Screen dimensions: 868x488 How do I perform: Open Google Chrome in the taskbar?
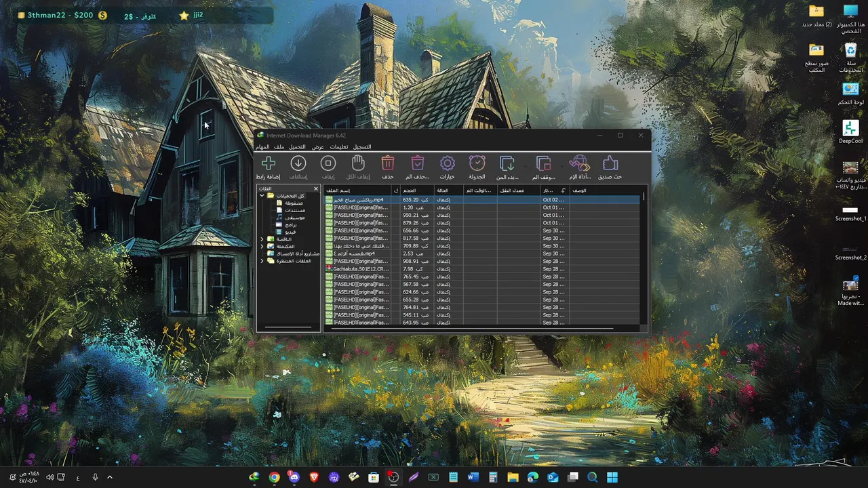(x=274, y=477)
